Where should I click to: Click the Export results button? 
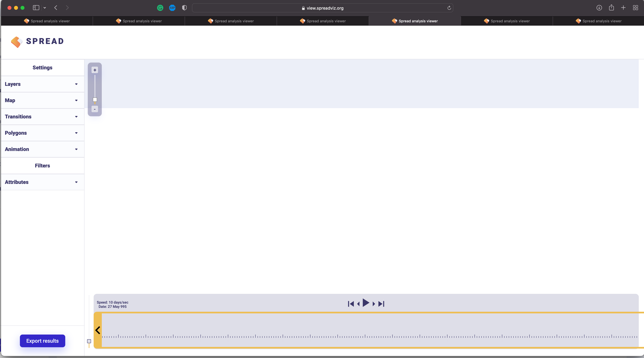pyautogui.click(x=42, y=341)
